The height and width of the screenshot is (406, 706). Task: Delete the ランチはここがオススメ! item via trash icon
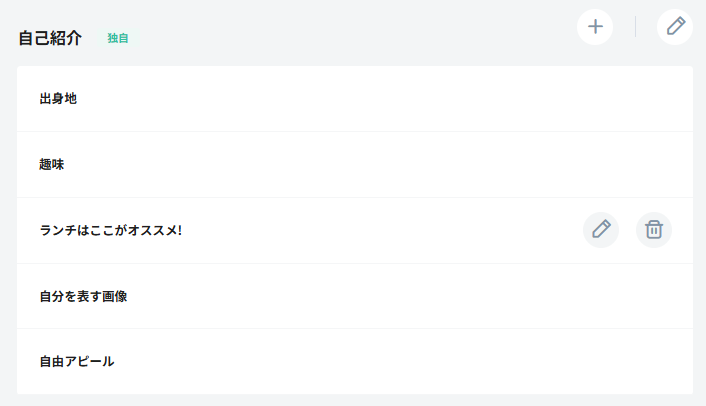coord(654,230)
